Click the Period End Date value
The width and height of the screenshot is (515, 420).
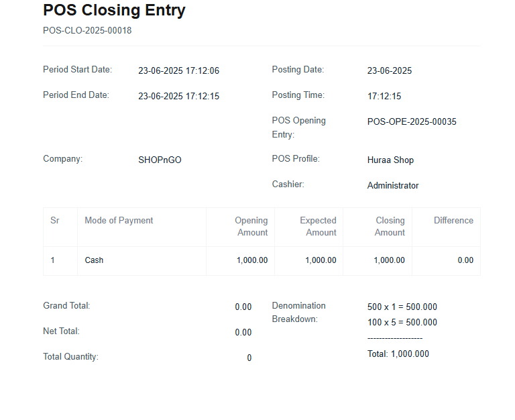click(x=178, y=97)
